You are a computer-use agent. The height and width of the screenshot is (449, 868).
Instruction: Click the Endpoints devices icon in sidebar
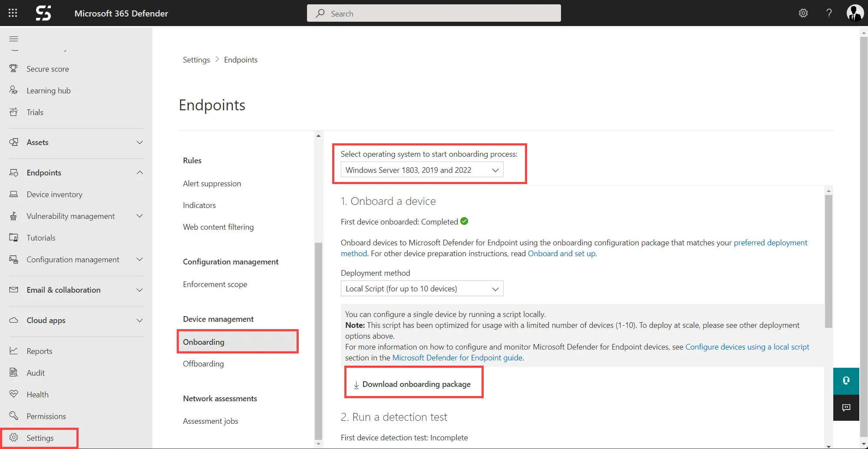tap(14, 172)
